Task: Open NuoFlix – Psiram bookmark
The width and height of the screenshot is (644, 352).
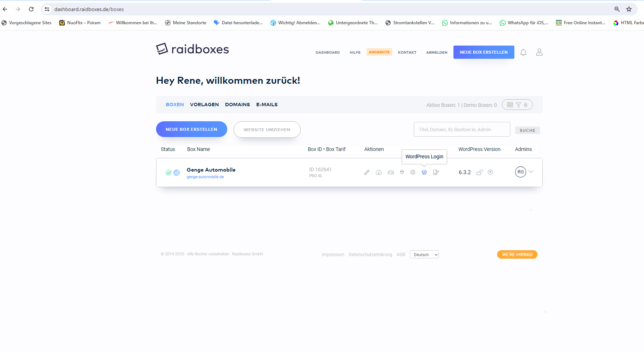Action: point(80,23)
